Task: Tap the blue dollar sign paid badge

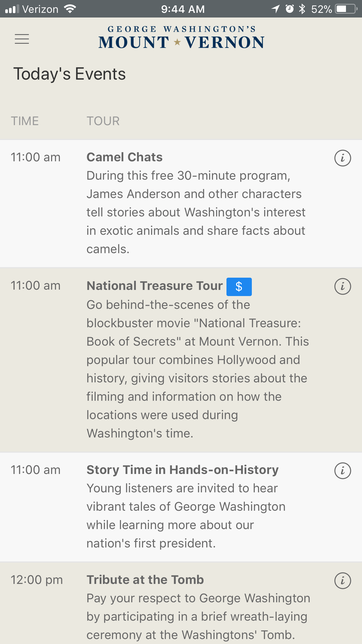Action: pos(239,287)
